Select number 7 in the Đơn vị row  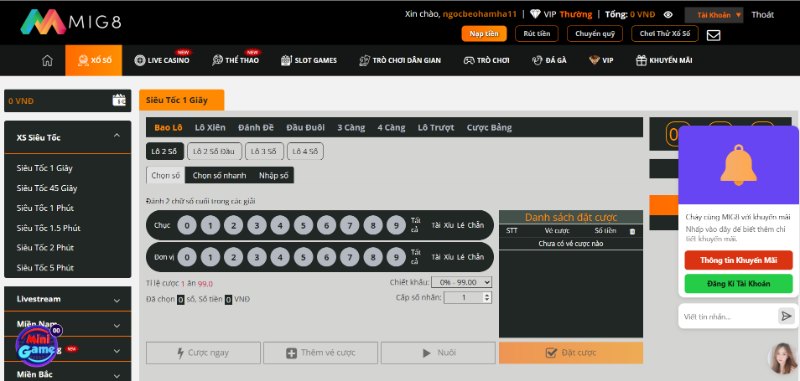pyautogui.click(x=349, y=257)
